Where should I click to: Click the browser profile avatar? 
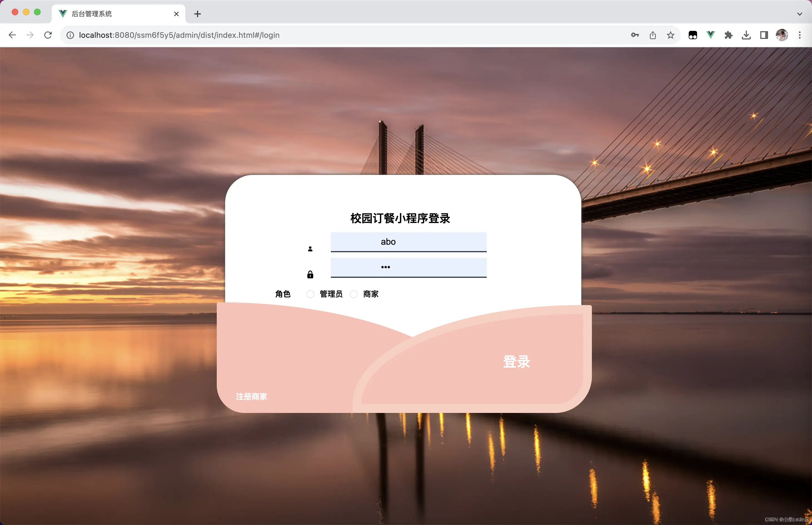pos(782,35)
